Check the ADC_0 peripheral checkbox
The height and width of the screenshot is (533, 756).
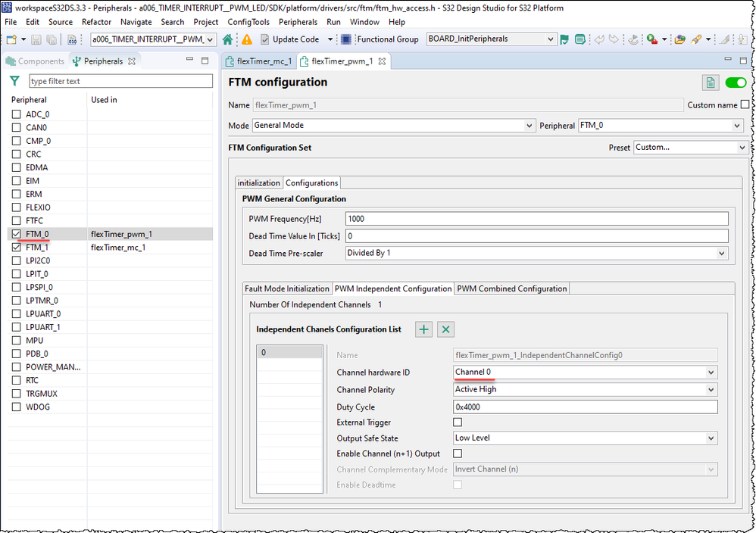tap(17, 114)
